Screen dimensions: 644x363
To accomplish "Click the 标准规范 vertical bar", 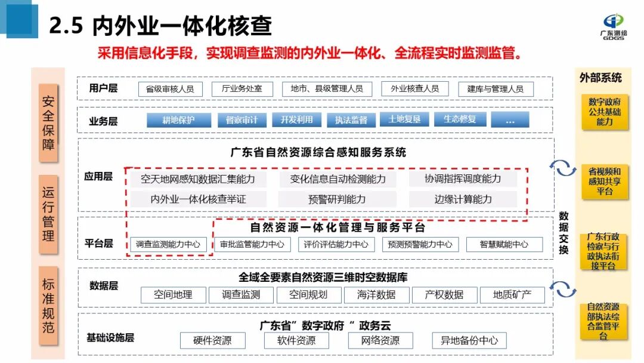I will tap(48, 306).
